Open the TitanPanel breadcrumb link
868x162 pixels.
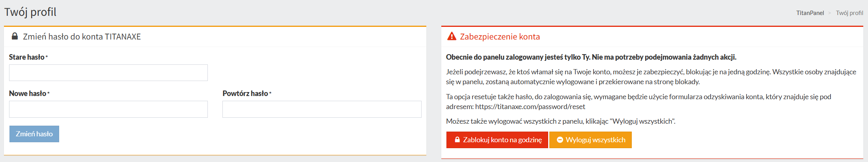click(810, 13)
